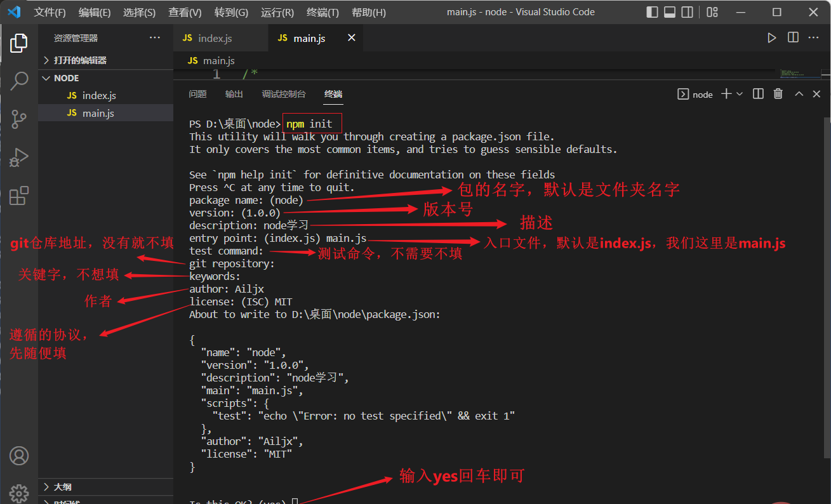Open the Run and Debug view
Screen dimensions: 831x504
click(19, 157)
